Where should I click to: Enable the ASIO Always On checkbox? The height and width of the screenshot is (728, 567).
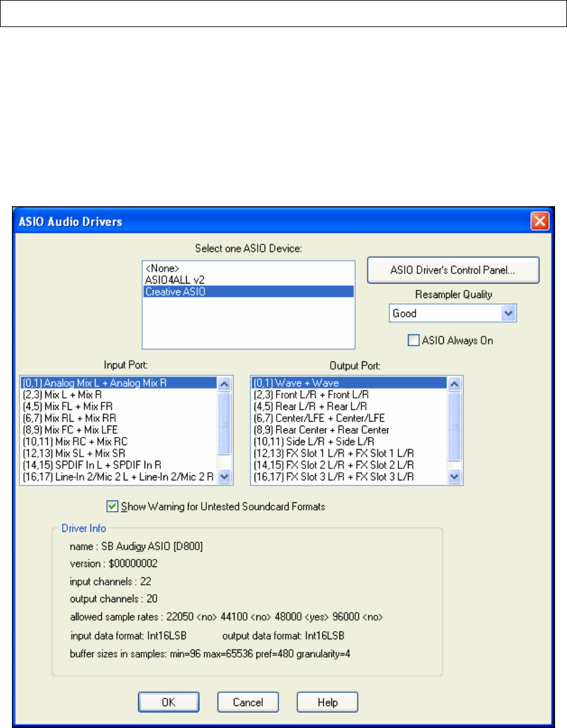[x=413, y=340]
